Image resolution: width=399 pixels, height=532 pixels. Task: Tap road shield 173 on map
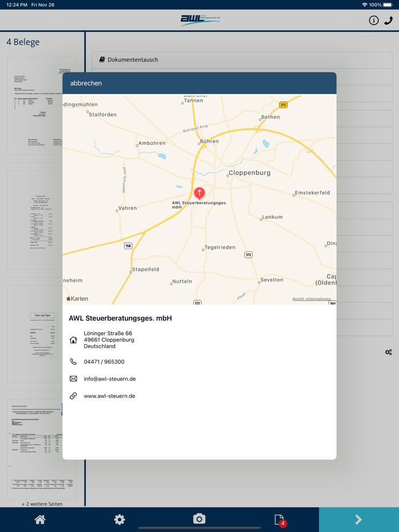click(248, 255)
